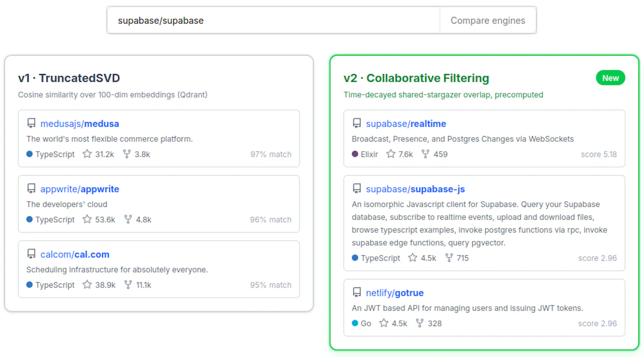The image size is (644, 357).
Task: Click the Time-decayed shared-stargazer overlap subtitle
Action: point(443,95)
